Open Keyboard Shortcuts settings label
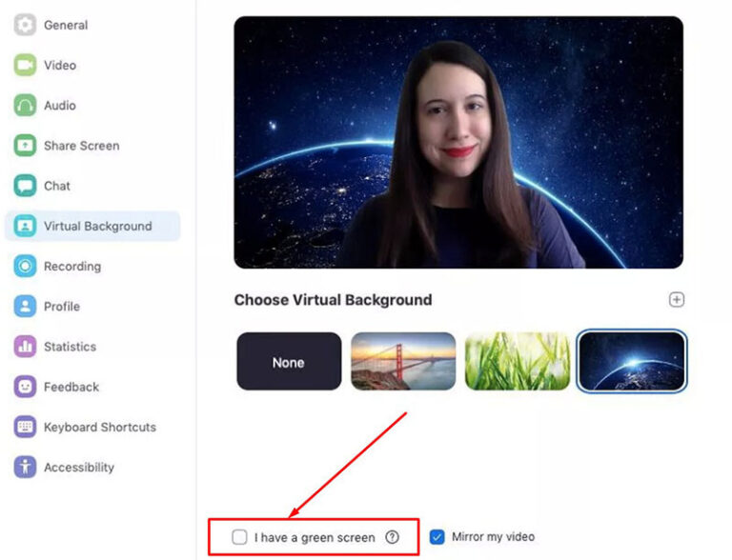The height and width of the screenshot is (560, 732). [100, 427]
